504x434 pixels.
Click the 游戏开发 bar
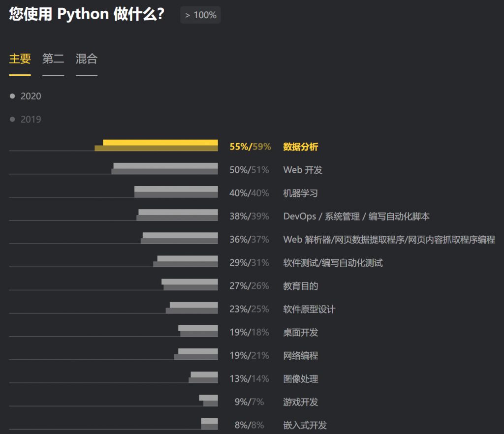(x=209, y=400)
